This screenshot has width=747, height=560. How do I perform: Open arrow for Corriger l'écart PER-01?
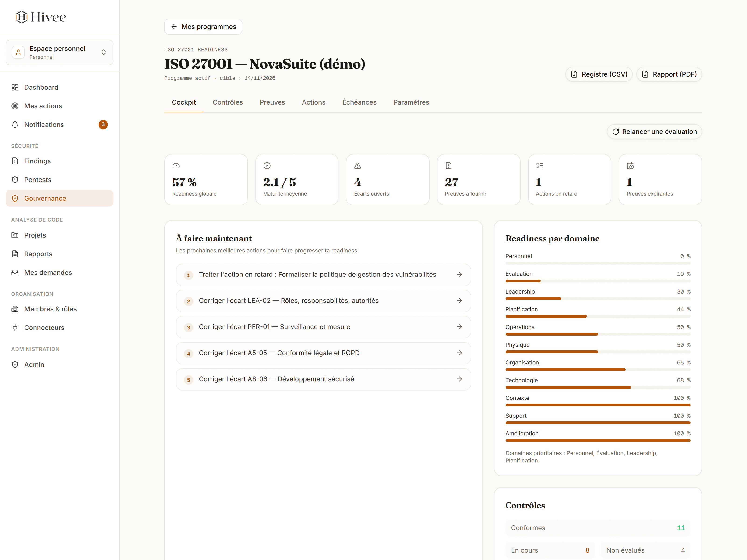459,327
